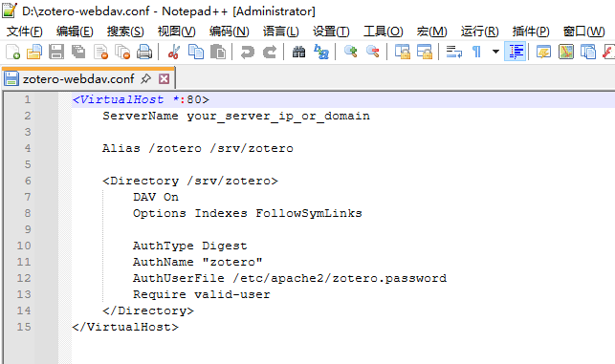
Task: Open dropdown arrow beside pilcrow icon
Action: coord(495,52)
